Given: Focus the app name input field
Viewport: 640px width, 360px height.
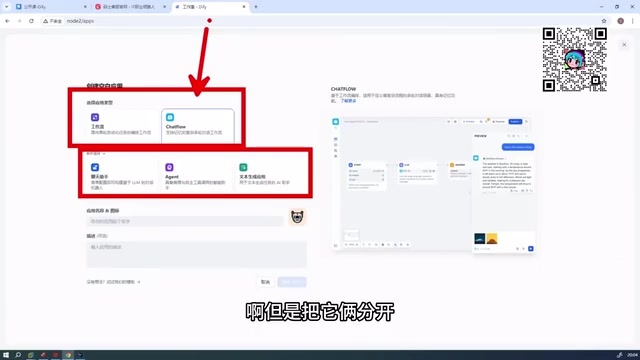Looking at the screenshot, I should [x=185, y=221].
